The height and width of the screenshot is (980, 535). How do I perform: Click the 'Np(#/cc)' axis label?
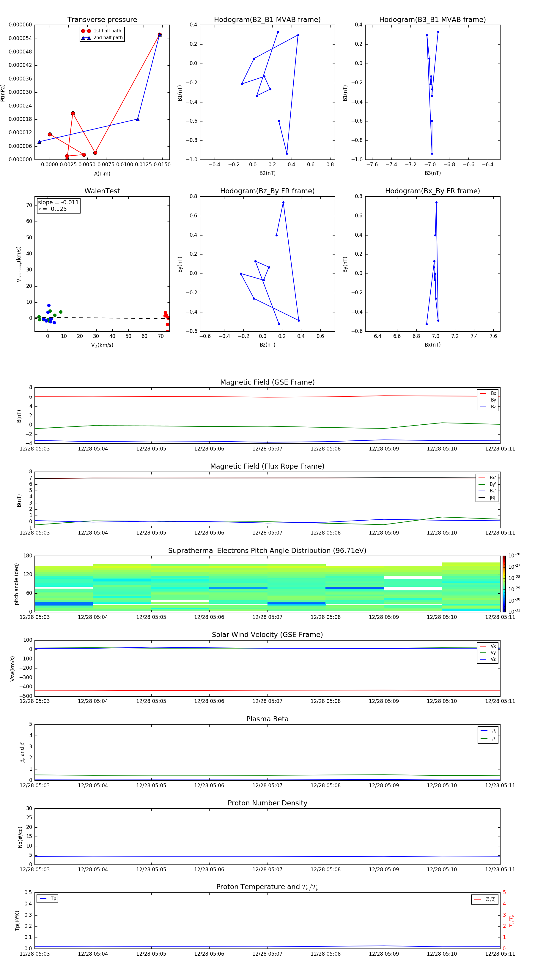[20, 837]
